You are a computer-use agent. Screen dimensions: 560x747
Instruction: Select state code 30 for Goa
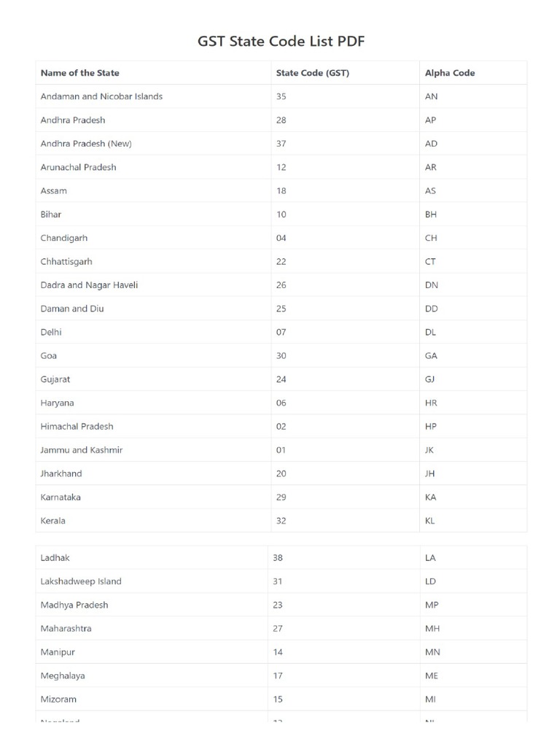[281, 356]
